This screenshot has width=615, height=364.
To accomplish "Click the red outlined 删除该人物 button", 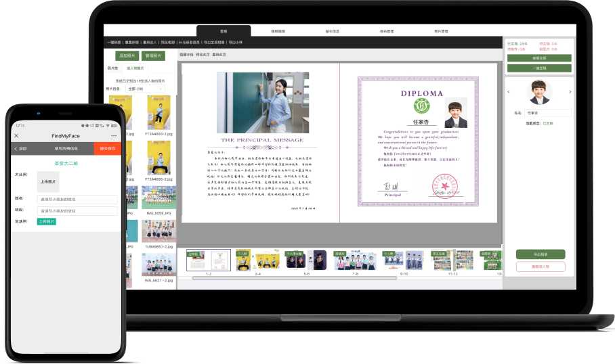I will tap(540, 267).
